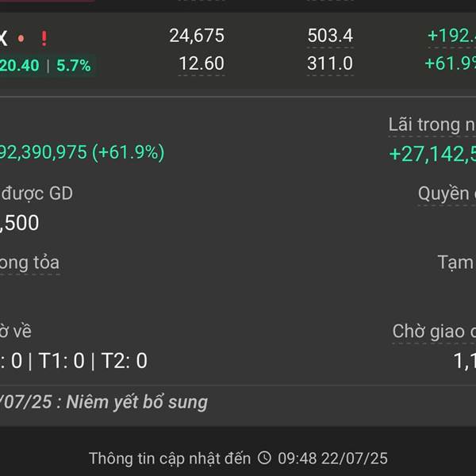Screen dimensions: 476x476
Task: Tap the 09:48 22/07/25 update timestamp
Action: [x=332, y=458]
